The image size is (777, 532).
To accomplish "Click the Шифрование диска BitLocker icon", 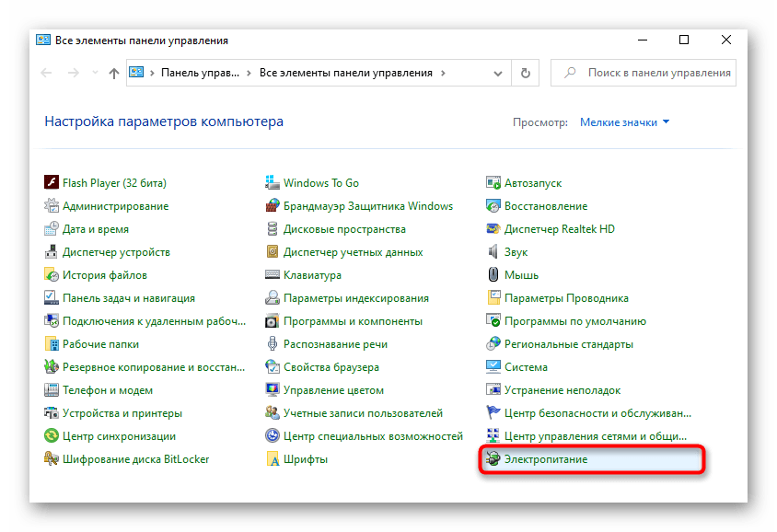I will click(x=52, y=459).
